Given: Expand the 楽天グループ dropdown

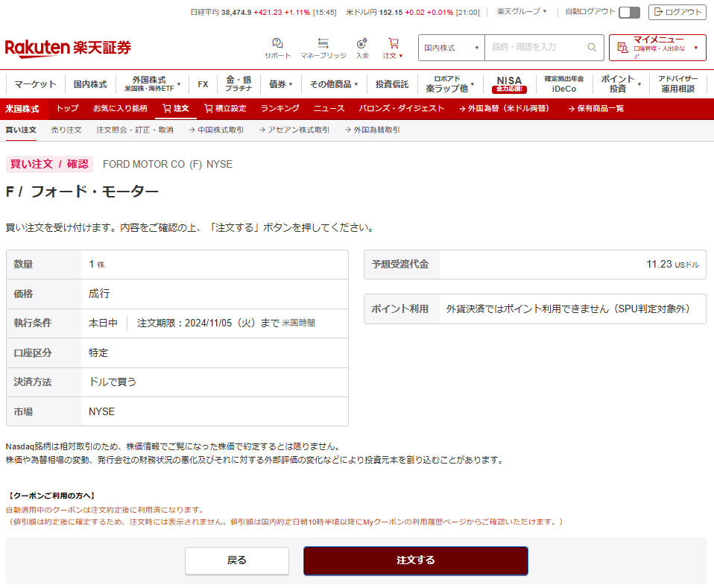Looking at the screenshot, I should 522,12.
